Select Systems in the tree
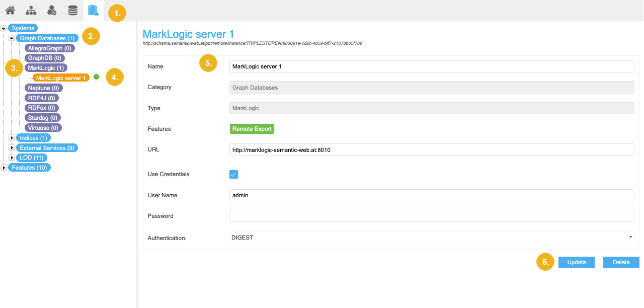This screenshot has width=644, height=308. pos(23,28)
